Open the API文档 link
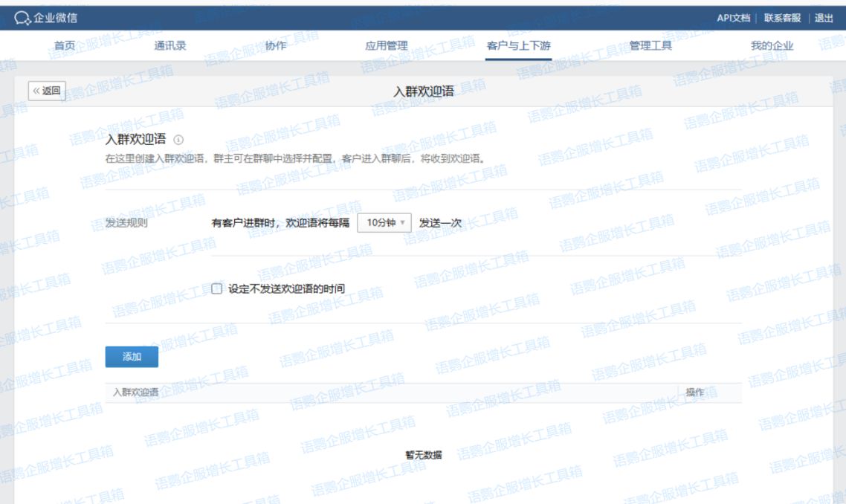The width and height of the screenshot is (846, 504). (733, 18)
